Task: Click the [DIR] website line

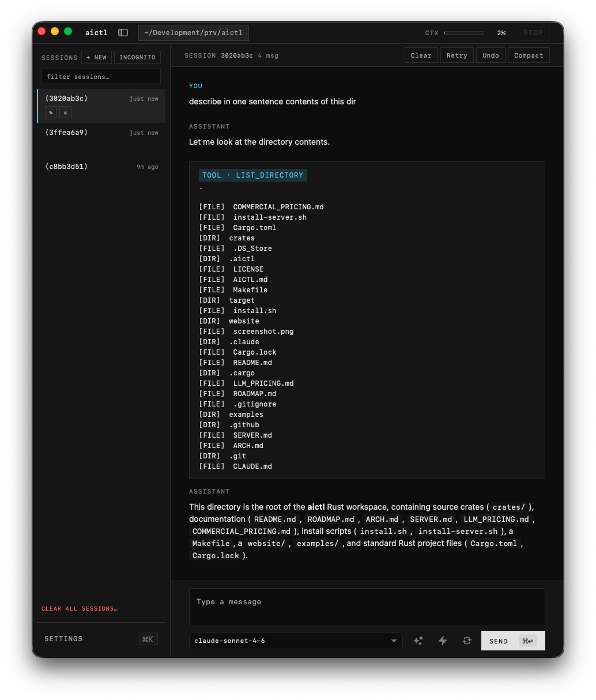Action: 229,321
